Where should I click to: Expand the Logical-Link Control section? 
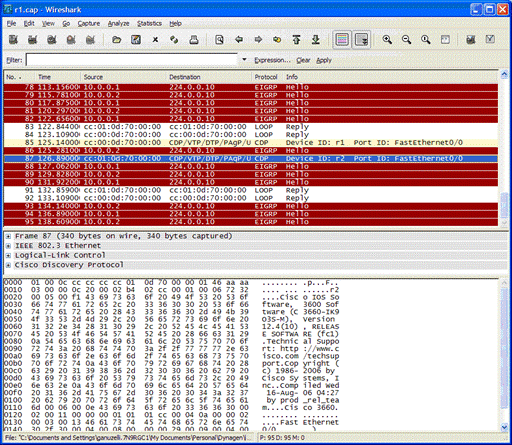[8, 256]
